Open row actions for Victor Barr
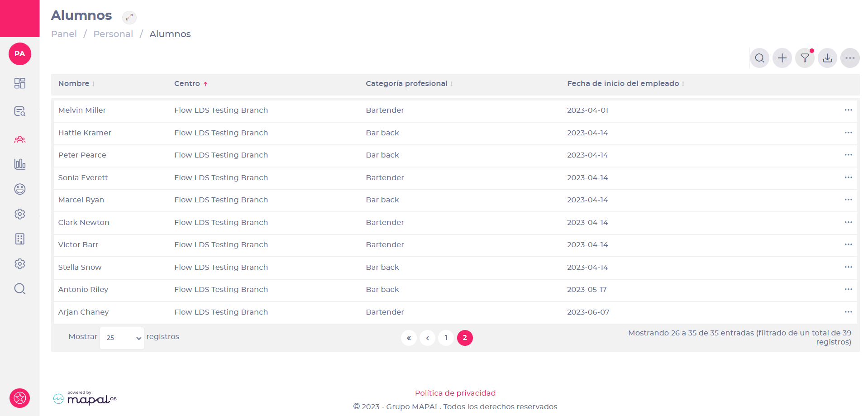Viewport: 868px width, 416px height. (x=849, y=244)
